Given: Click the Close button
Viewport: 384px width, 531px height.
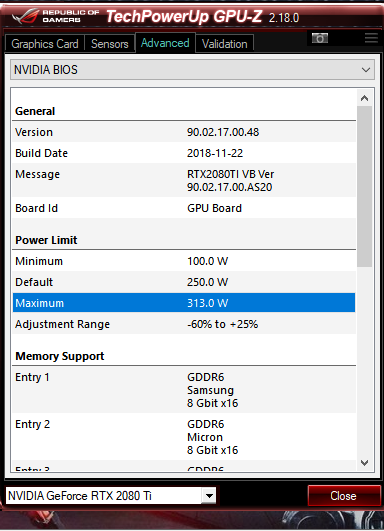Looking at the screenshot, I should coord(344,496).
